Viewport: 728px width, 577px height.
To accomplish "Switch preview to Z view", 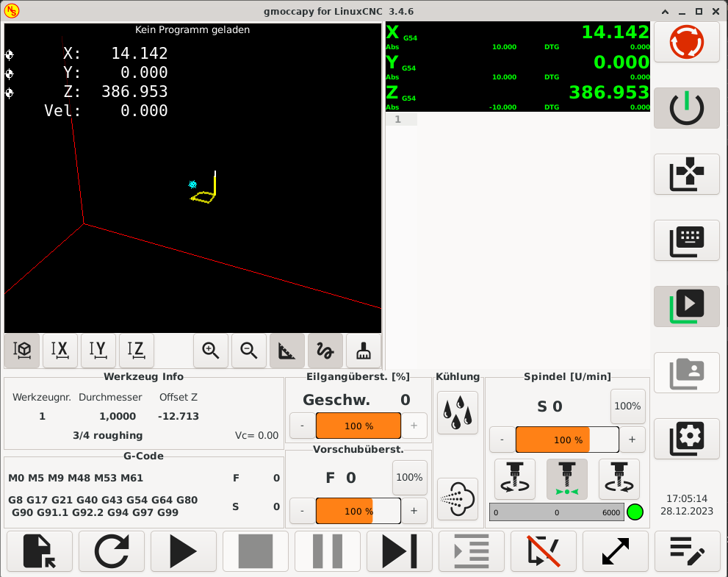I will [136, 351].
